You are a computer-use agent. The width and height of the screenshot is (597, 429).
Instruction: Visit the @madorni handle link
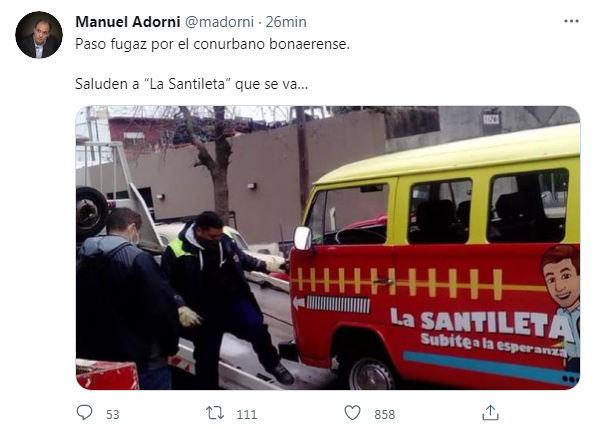click(x=219, y=22)
